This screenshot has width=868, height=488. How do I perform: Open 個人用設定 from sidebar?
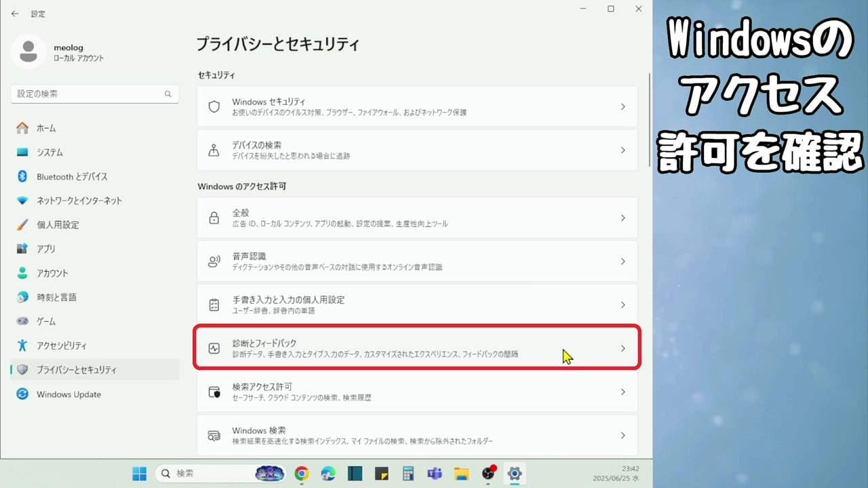click(x=95, y=224)
